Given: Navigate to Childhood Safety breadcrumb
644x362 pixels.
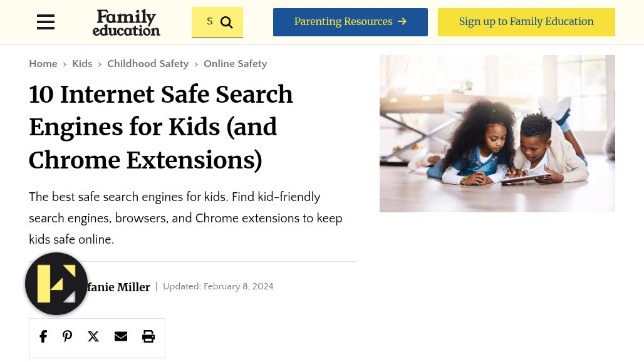Looking at the screenshot, I should [148, 64].
